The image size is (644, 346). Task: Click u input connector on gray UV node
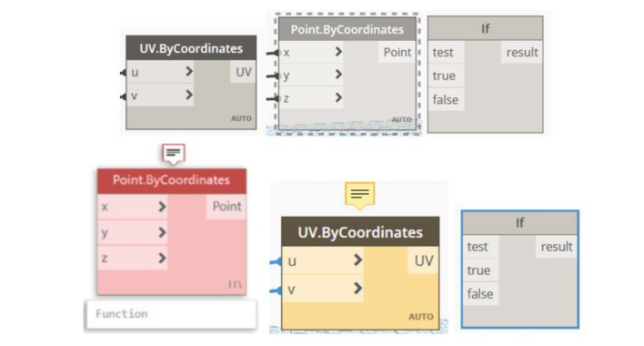click(x=123, y=73)
